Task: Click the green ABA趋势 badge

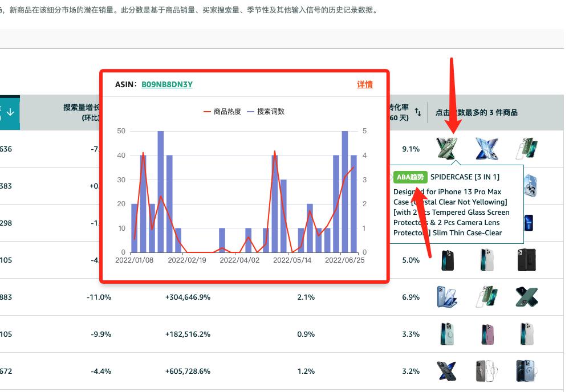Action: (410, 177)
